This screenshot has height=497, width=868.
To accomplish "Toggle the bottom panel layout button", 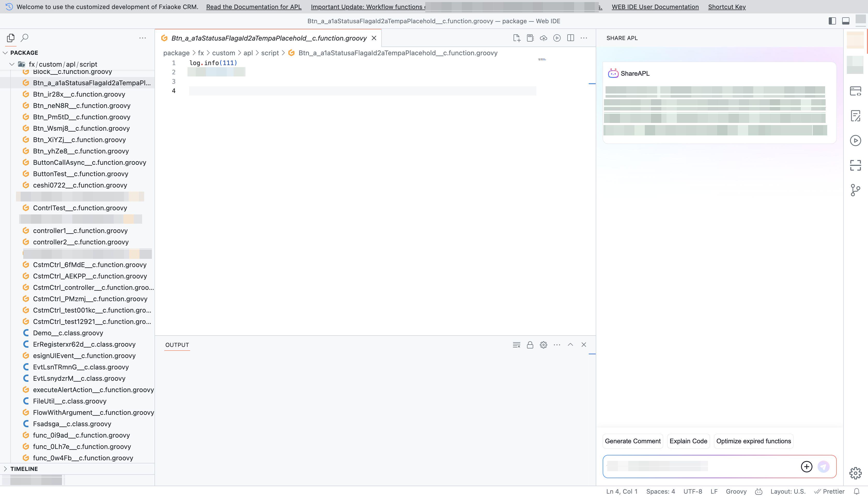I will (846, 21).
